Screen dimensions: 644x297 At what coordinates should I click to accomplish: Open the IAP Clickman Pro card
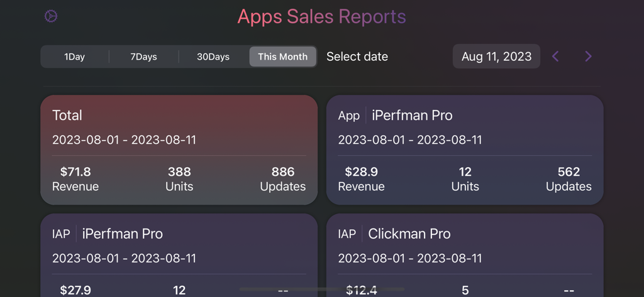[x=465, y=245]
